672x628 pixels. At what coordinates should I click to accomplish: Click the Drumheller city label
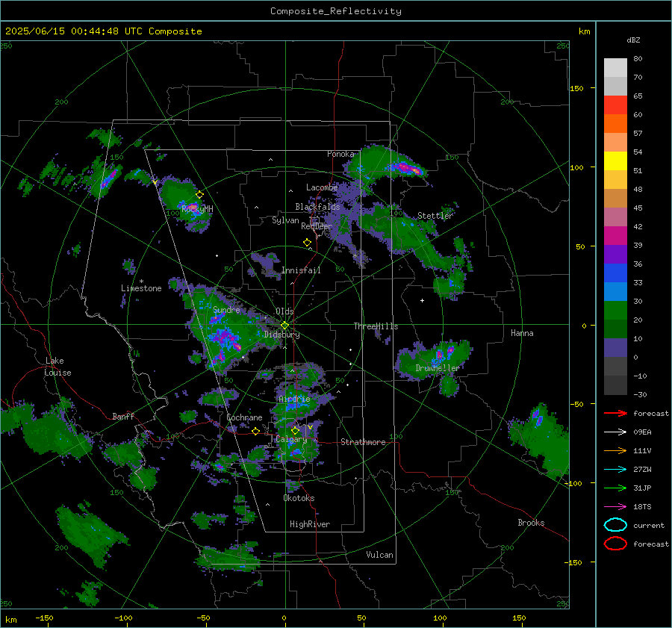[x=438, y=368]
